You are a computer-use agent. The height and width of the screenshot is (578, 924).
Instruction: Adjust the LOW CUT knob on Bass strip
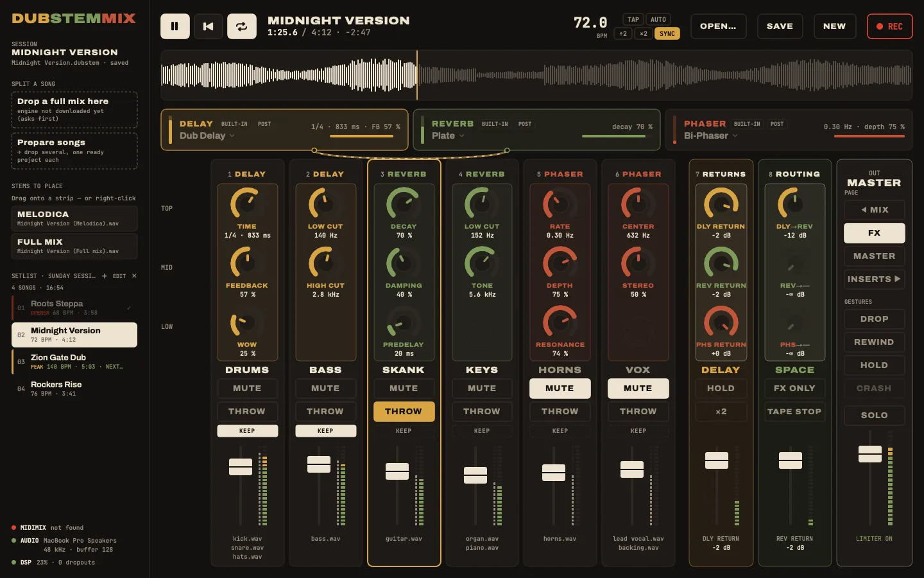pyautogui.click(x=325, y=204)
